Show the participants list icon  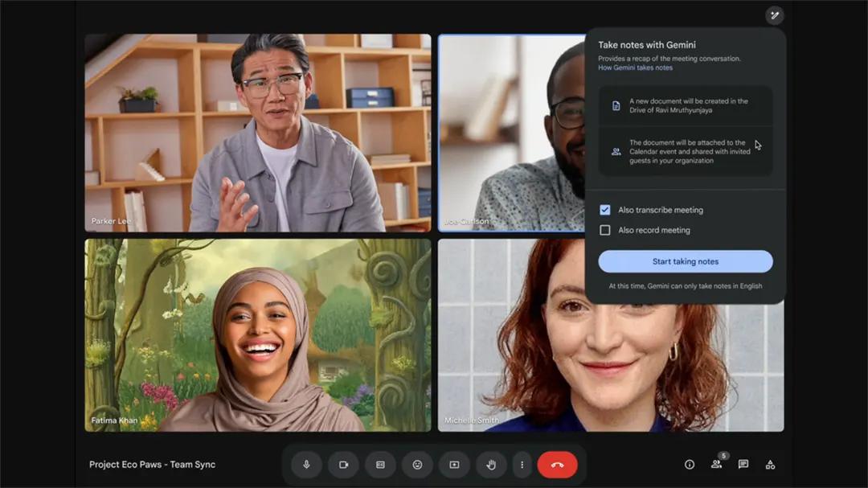716,464
